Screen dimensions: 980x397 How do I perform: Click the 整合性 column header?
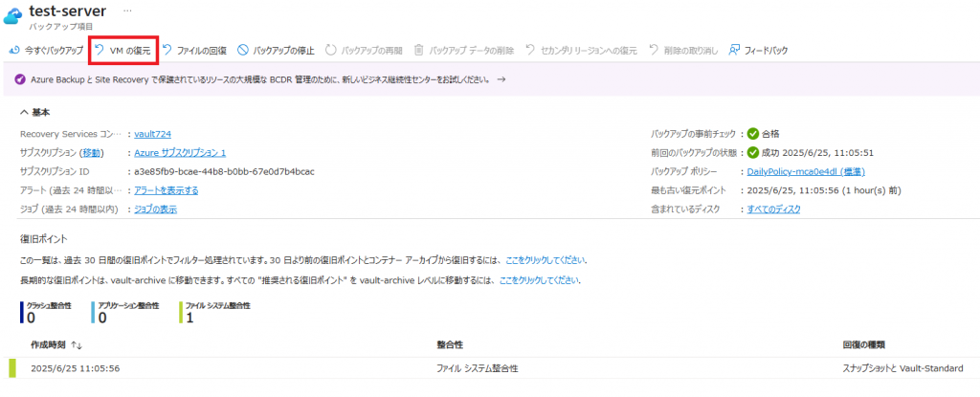tap(450, 345)
